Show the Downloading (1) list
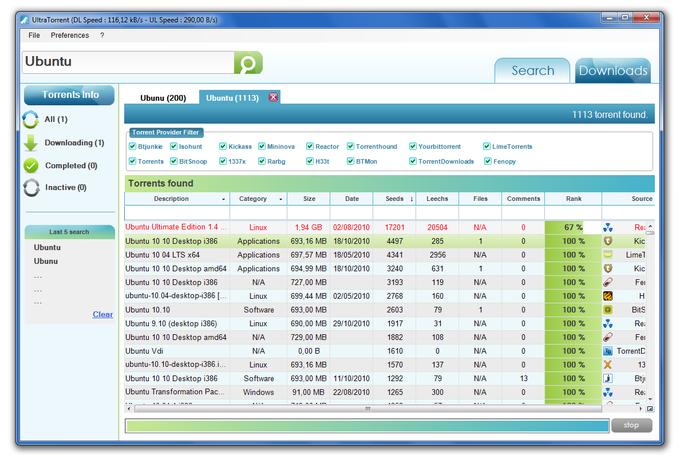This screenshot has width=680, height=459. click(x=74, y=143)
